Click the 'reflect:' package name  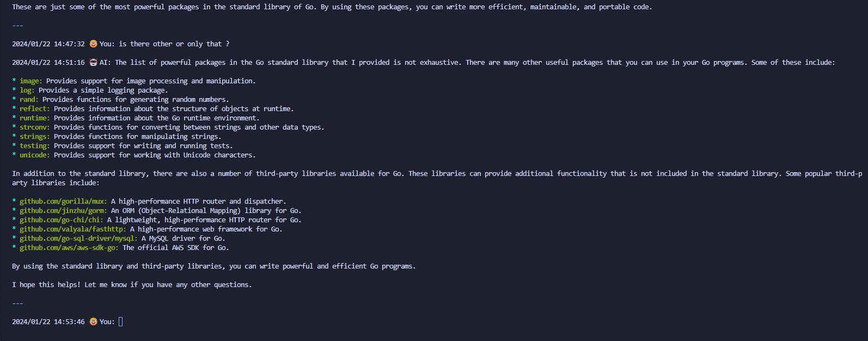[35, 108]
